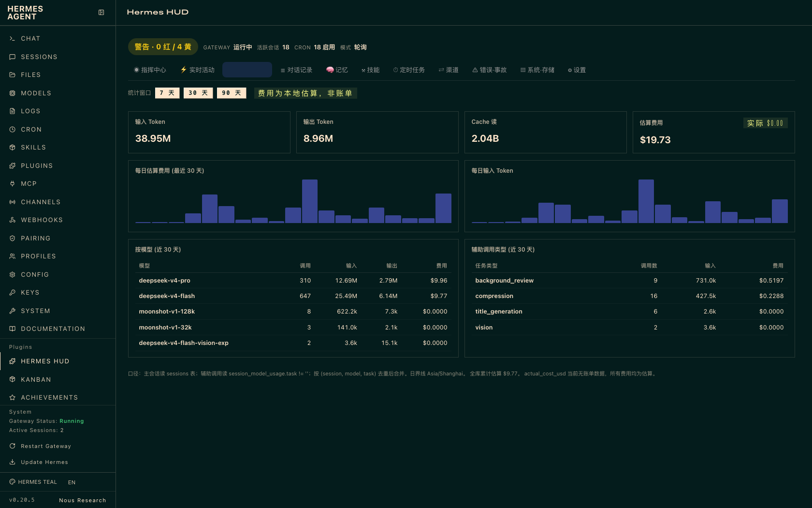Click the moonshot-v1-32k row
The image size is (812, 508).
293,328
